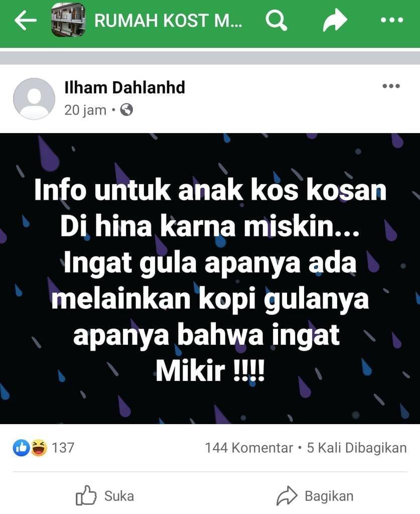View Ilham Dahlanhd's profile picture
The width and height of the screenshot is (420, 514).
[x=34, y=98]
